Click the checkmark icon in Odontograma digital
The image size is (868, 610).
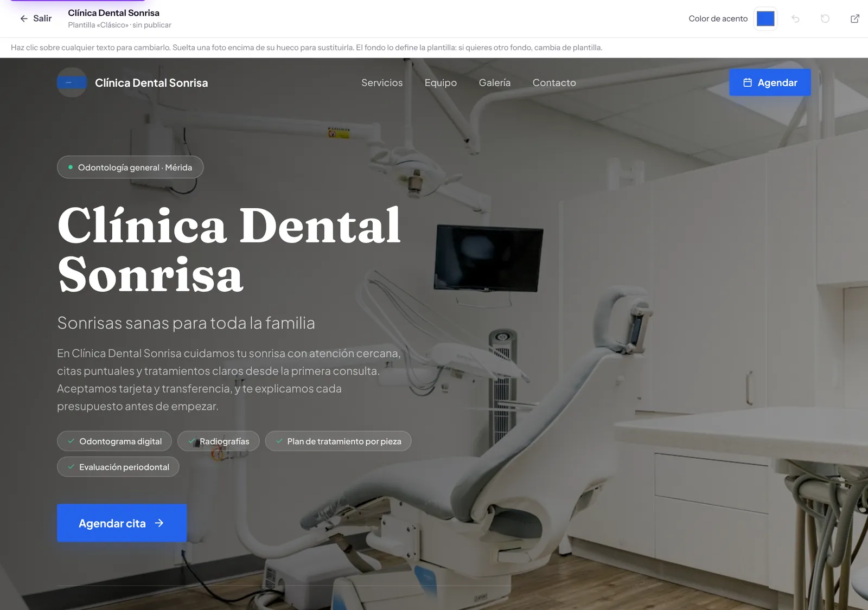pos(71,441)
